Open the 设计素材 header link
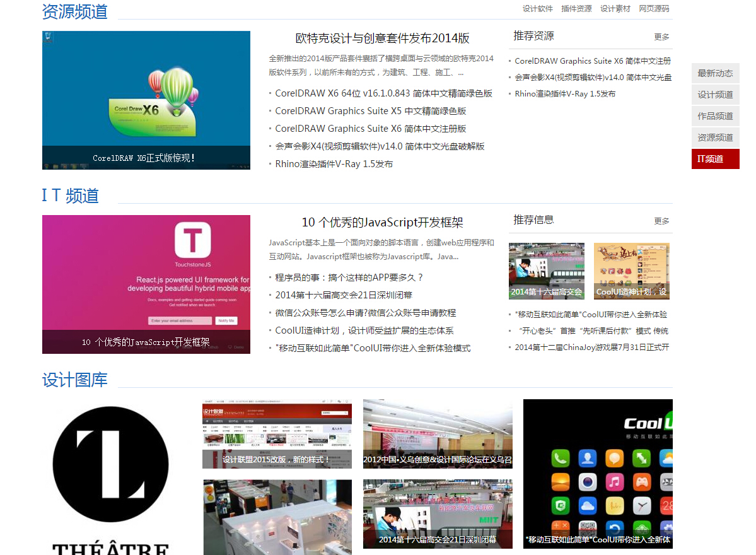Screen dimensions: 756x555 click(x=615, y=9)
